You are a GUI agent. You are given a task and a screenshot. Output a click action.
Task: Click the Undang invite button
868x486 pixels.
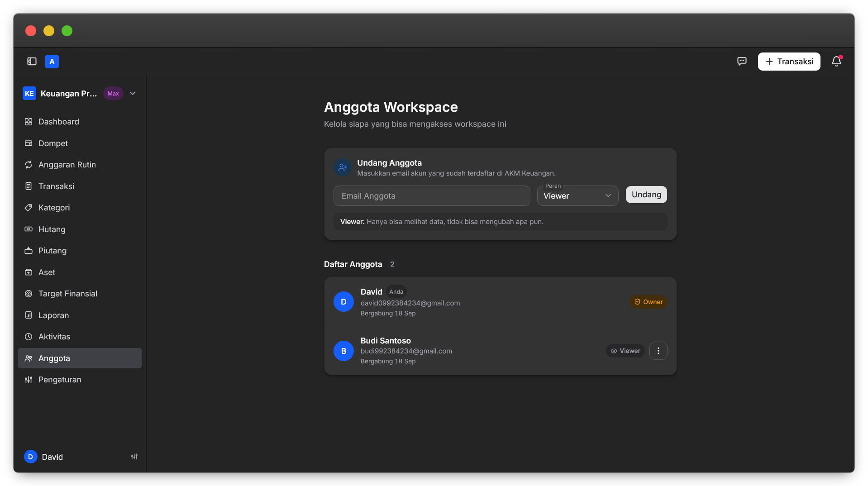(x=646, y=195)
